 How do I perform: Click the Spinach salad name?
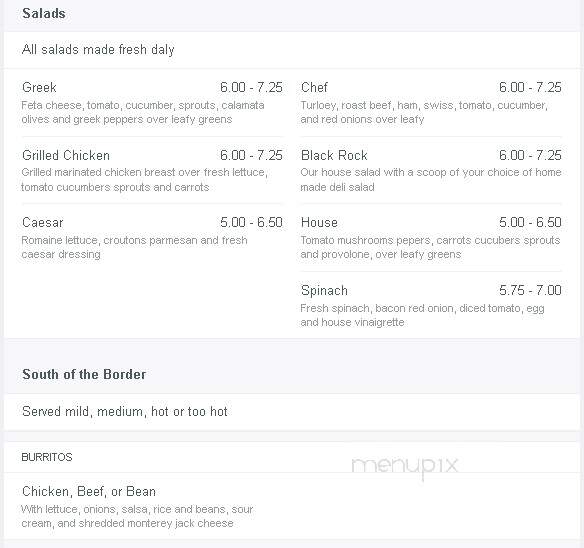coord(324,291)
